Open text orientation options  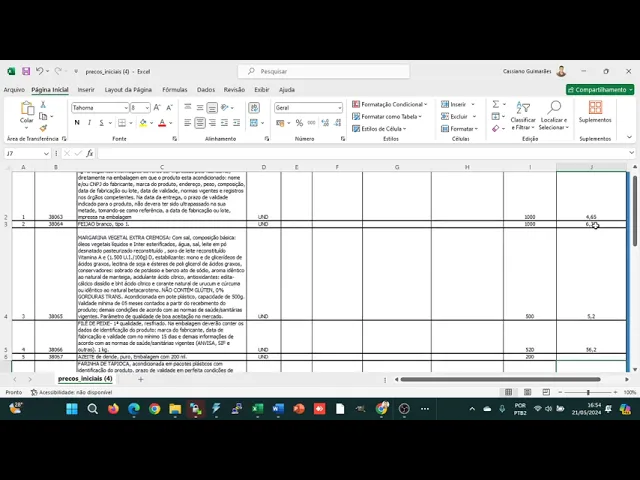coord(227,108)
